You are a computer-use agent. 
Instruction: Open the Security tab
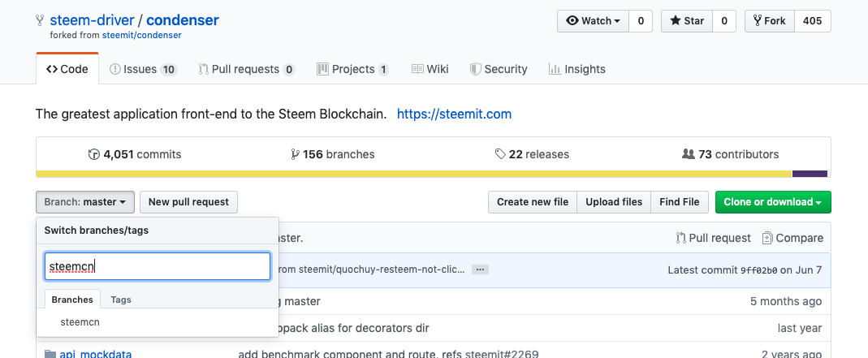(499, 69)
